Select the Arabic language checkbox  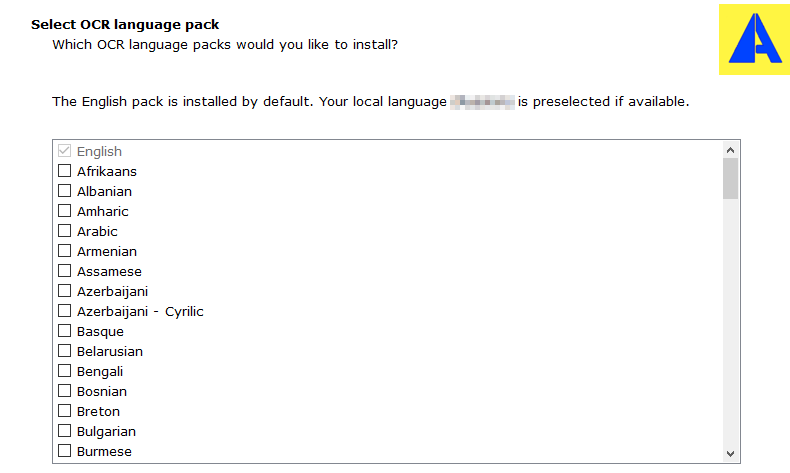pos(64,231)
